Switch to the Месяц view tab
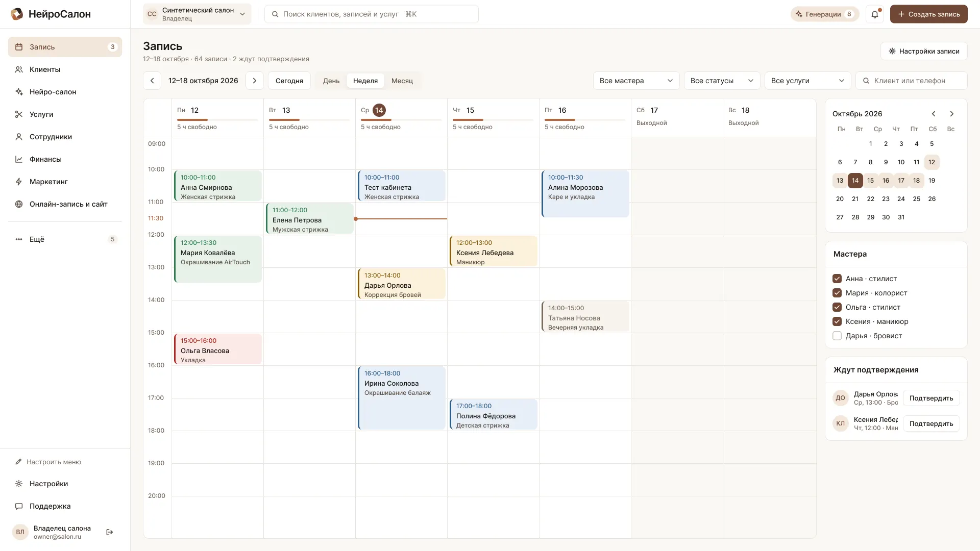 402,81
